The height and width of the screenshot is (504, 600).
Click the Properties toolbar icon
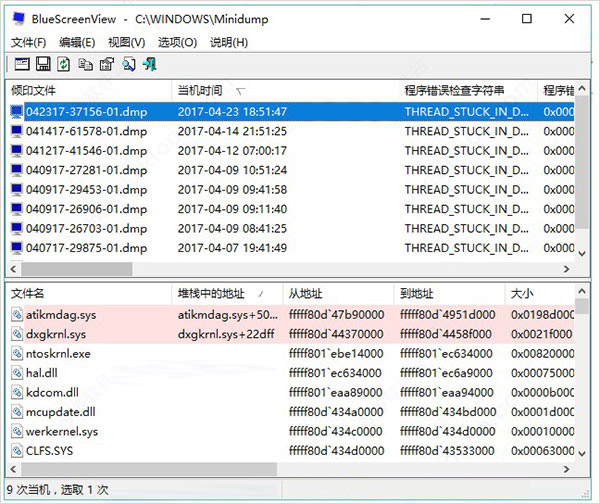click(x=107, y=64)
